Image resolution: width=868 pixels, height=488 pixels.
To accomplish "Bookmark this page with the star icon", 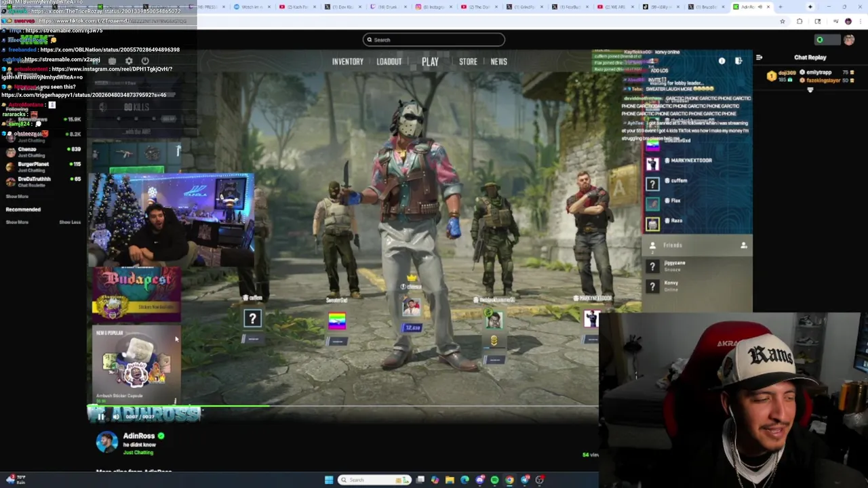I will [783, 22].
